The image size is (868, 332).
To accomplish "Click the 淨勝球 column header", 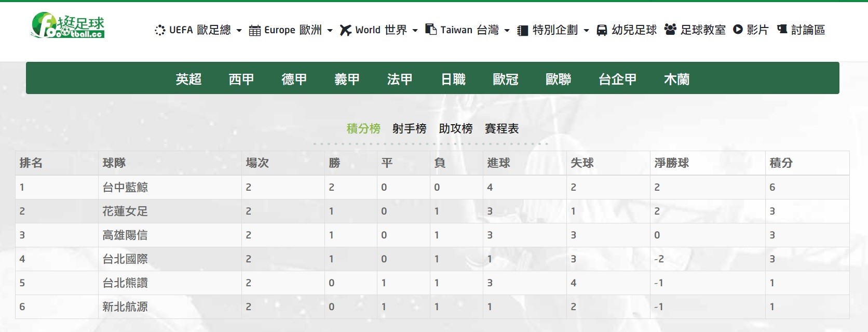I will pos(672,163).
